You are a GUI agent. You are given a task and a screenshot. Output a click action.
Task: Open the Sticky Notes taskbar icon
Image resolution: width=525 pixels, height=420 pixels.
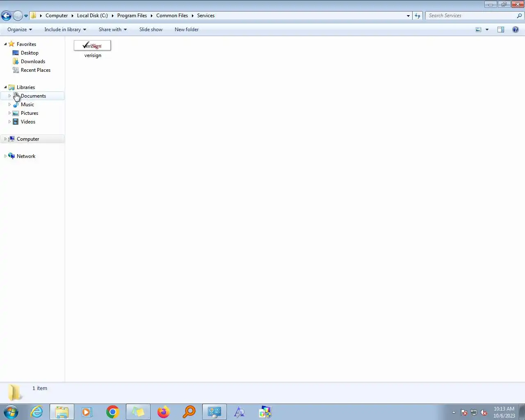[138, 412]
